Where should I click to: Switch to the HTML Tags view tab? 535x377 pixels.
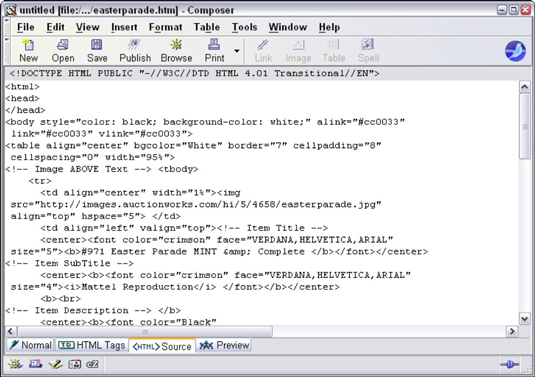(x=91, y=345)
